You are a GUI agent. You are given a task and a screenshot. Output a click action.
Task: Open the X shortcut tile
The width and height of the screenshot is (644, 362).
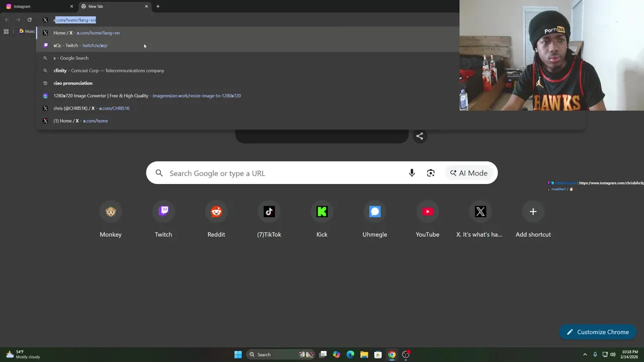coord(480,220)
